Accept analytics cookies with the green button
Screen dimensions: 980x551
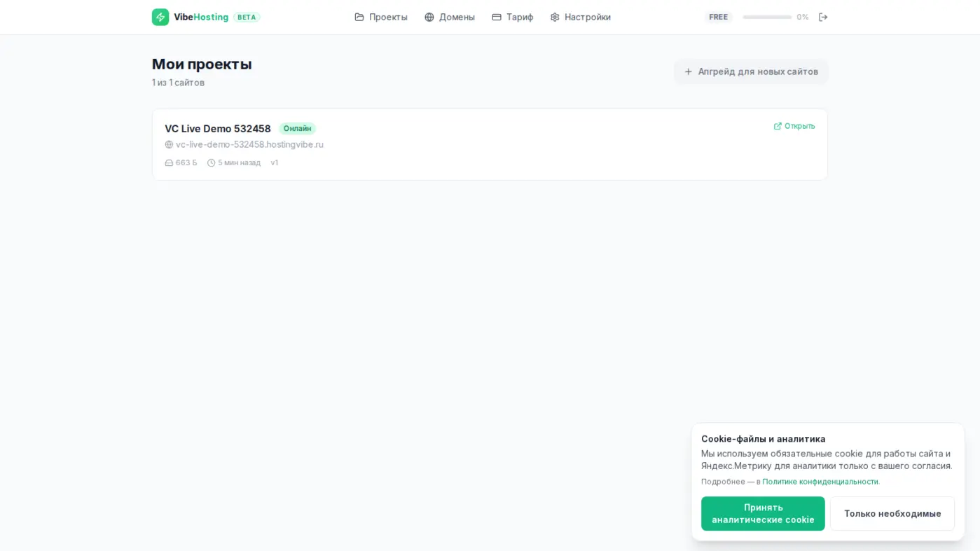(763, 514)
